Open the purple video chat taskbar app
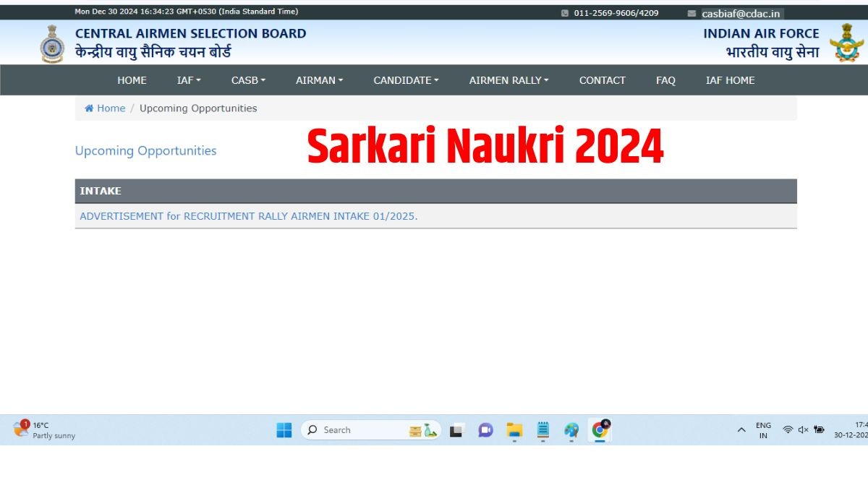868x488 pixels. point(485,430)
